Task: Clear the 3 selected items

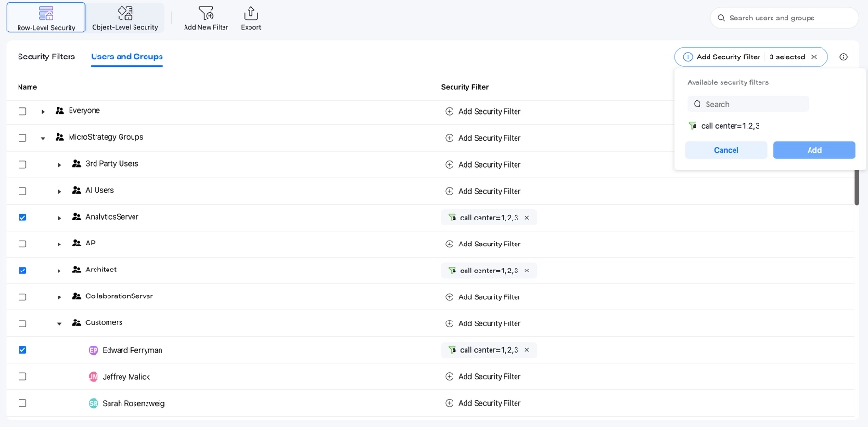Action: click(x=814, y=57)
